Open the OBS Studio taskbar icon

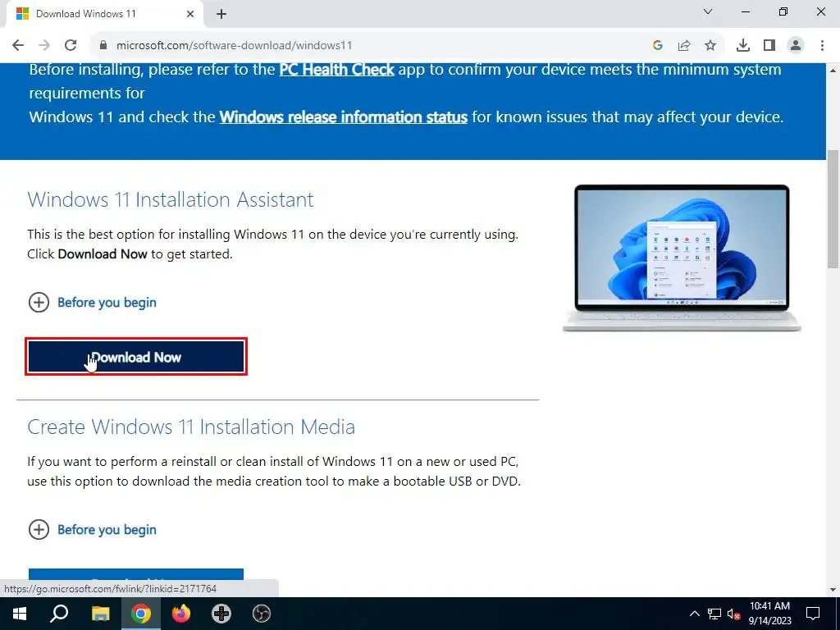click(x=262, y=614)
